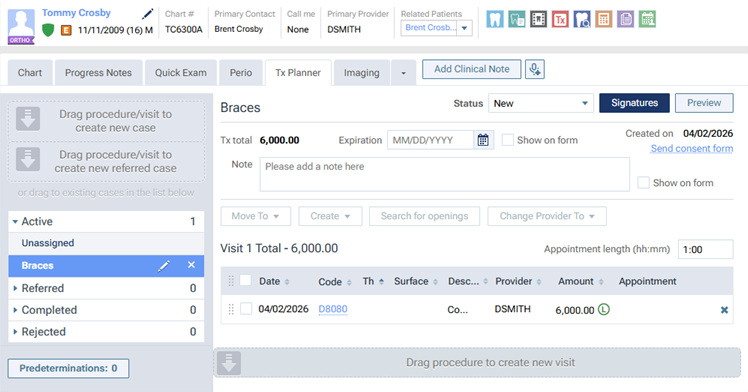The height and width of the screenshot is (392, 748).
Task: Switch to the Chart tab
Action: pos(30,73)
